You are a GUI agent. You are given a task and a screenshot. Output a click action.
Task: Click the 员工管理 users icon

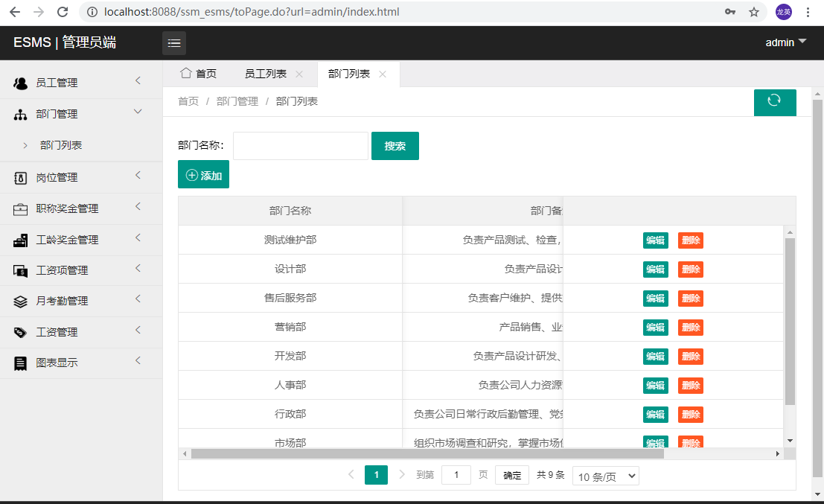(x=21, y=83)
